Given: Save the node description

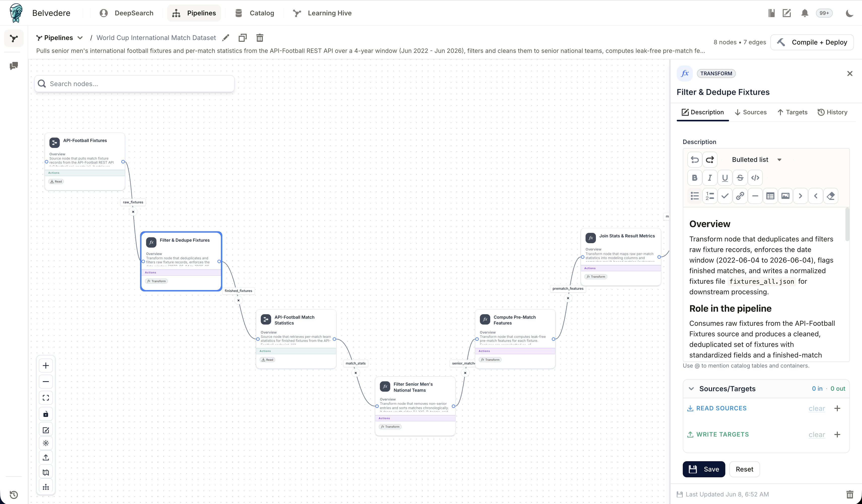Looking at the screenshot, I should tap(704, 469).
